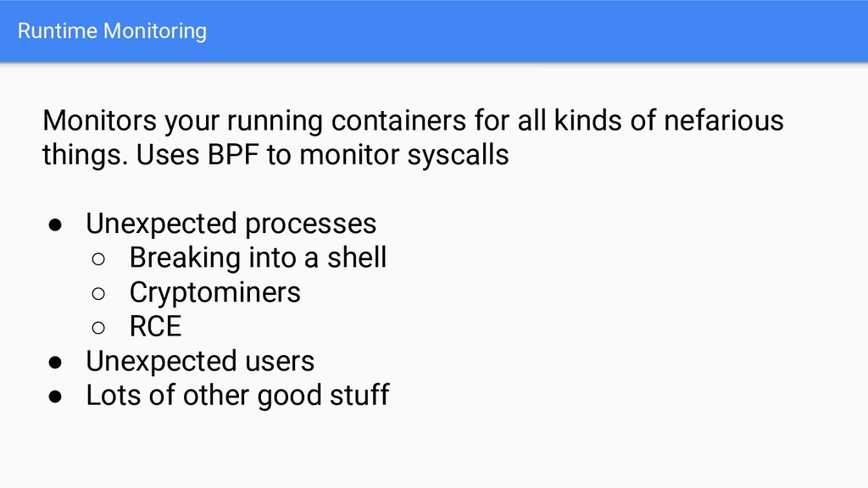868x488 pixels.
Task: Click the hollow bullet before RCE
Action: click(98, 328)
